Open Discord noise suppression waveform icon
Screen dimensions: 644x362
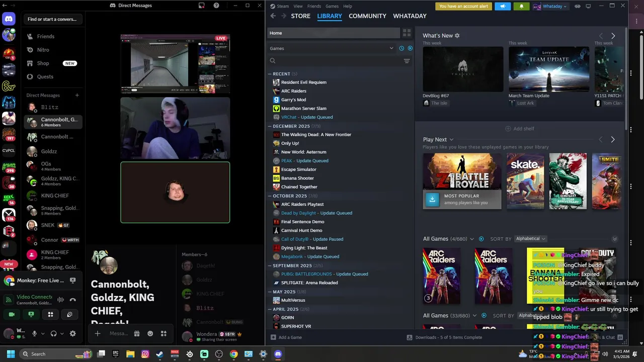(61, 300)
